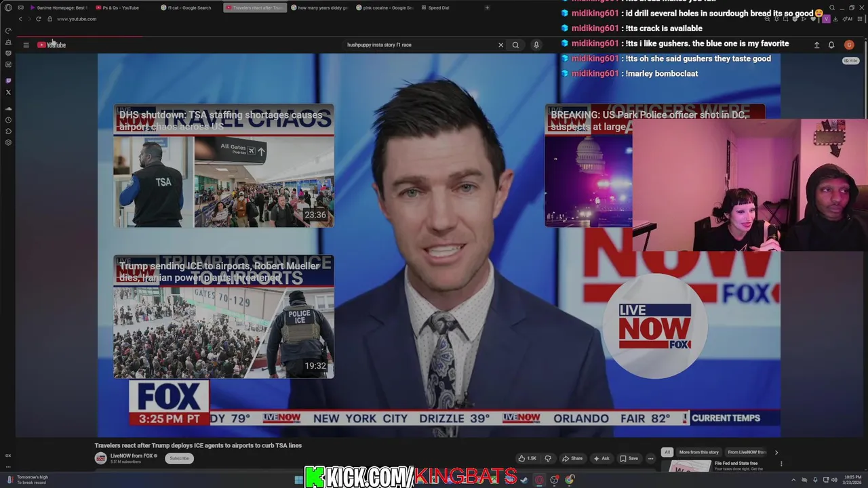Open the Trump sending ICE to airports video card

[x=224, y=317]
